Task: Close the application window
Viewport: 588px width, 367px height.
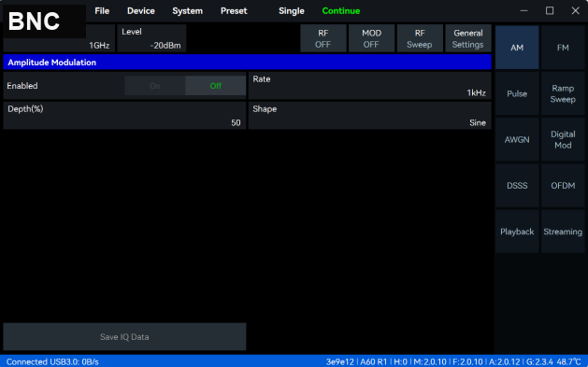Action: click(x=575, y=11)
